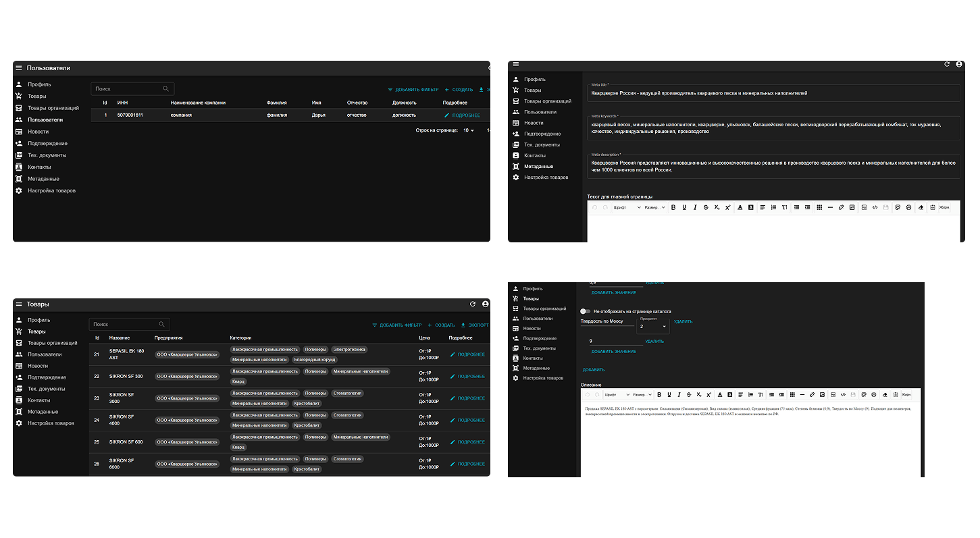Click the Фамилия column header in Пользователи table
The image size is (980, 538).
(x=277, y=103)
